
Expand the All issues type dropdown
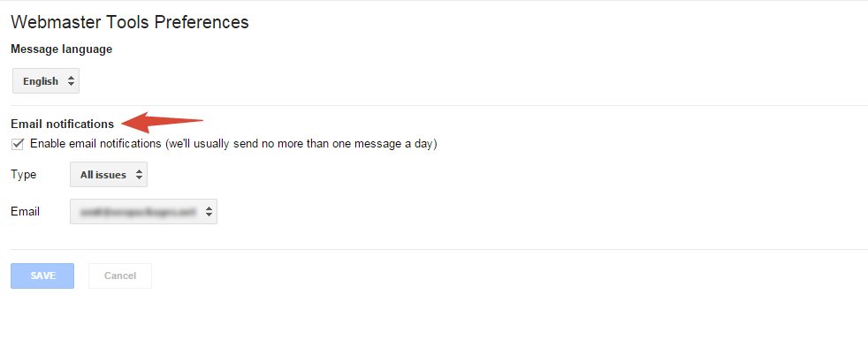coord(109,175)
